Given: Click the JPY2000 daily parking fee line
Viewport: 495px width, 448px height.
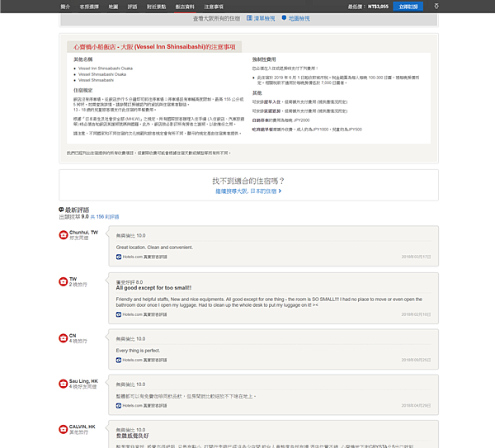Looking at the screenshot, I should pyautogui.click(x=281, y=120).
